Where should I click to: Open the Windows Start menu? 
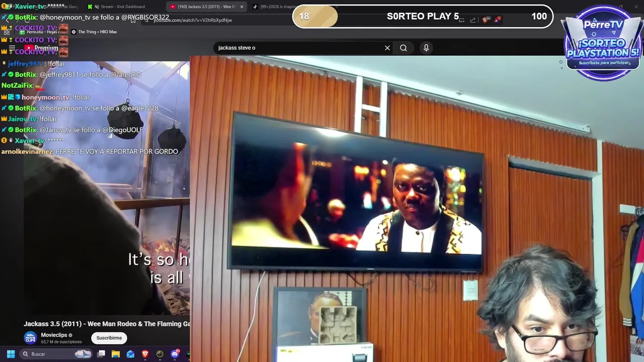point(11,354)
